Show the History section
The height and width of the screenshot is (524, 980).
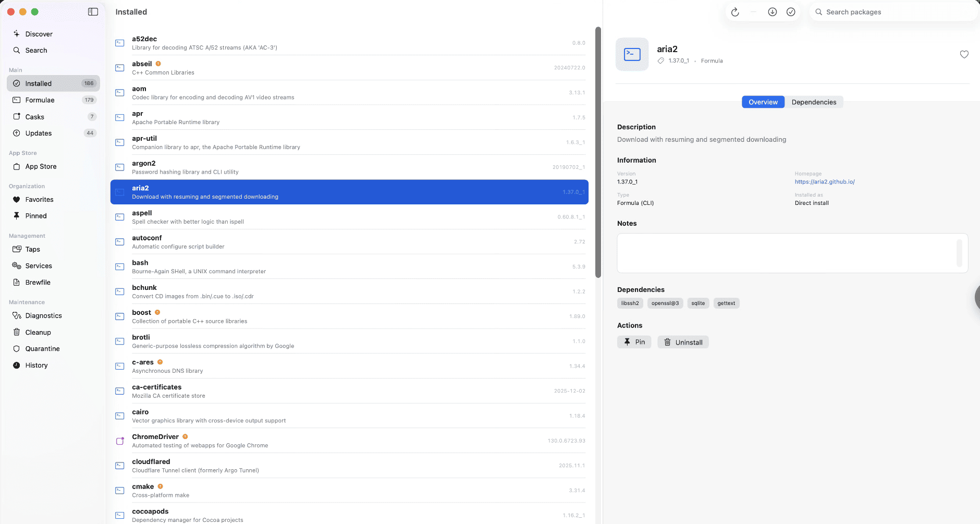(x=36, y=365)
